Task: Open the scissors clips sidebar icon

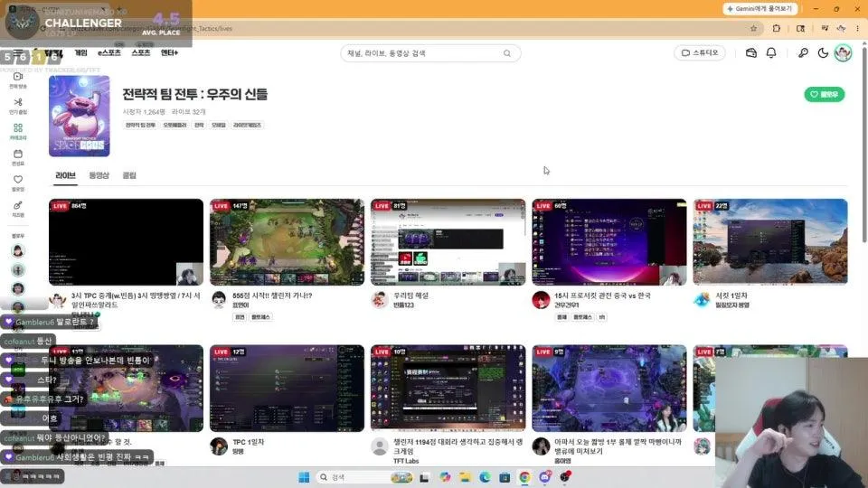Action: pos(18,105)
